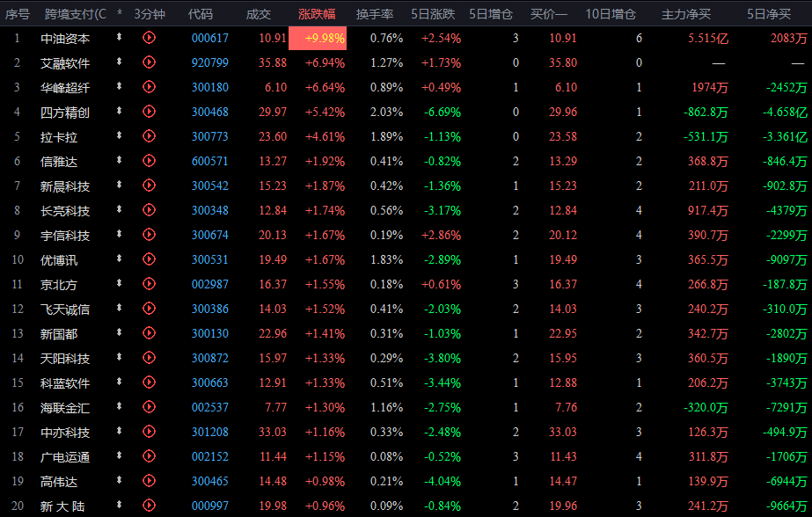The height and width of the screenshot is (517, 812).
Task: Click the marker icon beside 艾融软件
Action: pos(119,62)
